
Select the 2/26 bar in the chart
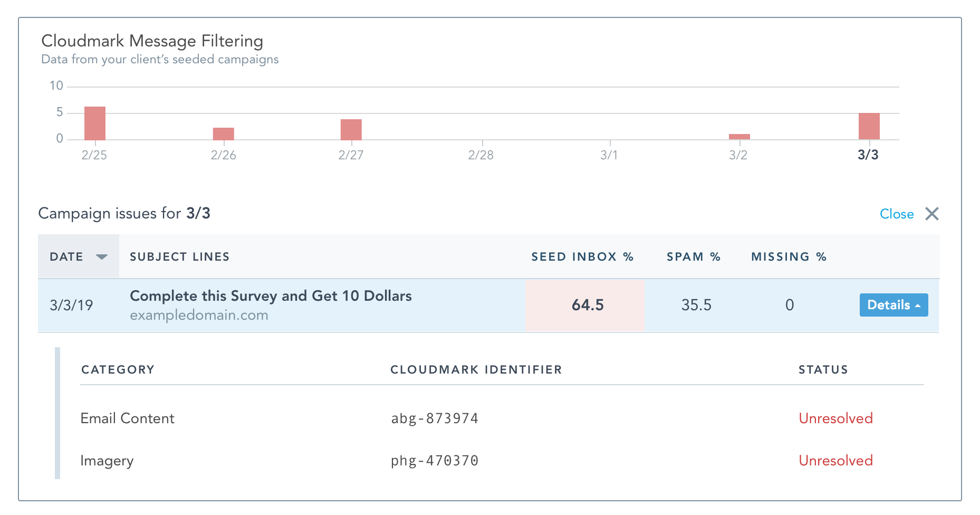click(x=223, y=133)
